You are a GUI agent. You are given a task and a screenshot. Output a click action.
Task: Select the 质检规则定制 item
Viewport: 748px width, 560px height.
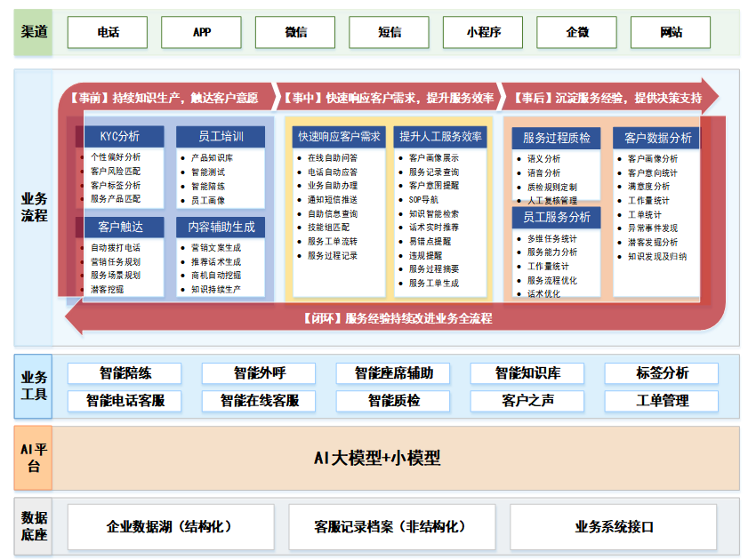point(552,188)
